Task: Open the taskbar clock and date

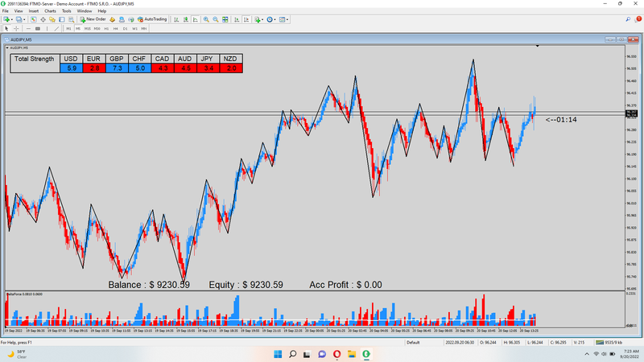Action: (x=631, y=354)
